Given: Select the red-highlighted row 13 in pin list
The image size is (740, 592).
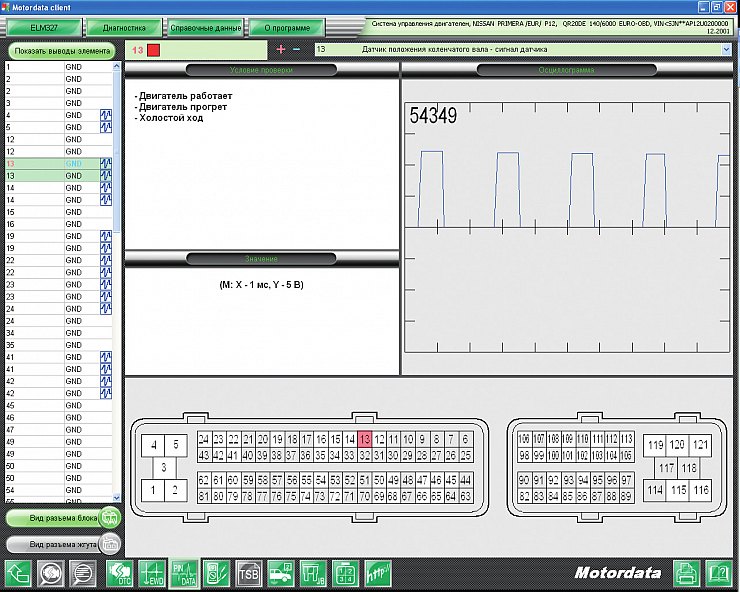Looking at the screenshot, I should pos(59,164).
